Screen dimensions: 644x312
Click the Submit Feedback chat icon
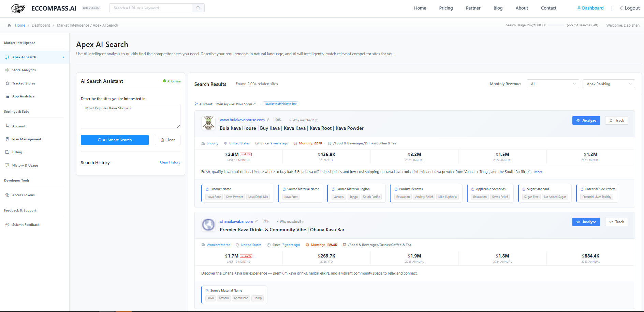click(x=7, y=225)
